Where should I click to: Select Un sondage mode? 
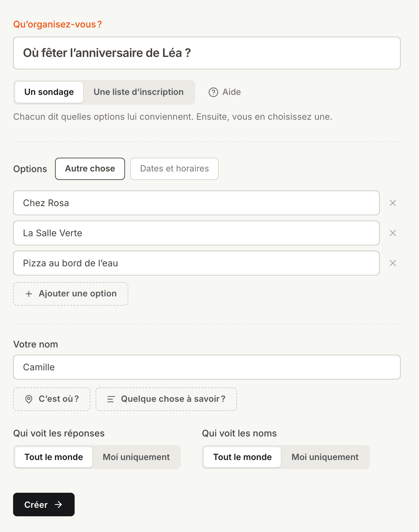coord(49,92)
